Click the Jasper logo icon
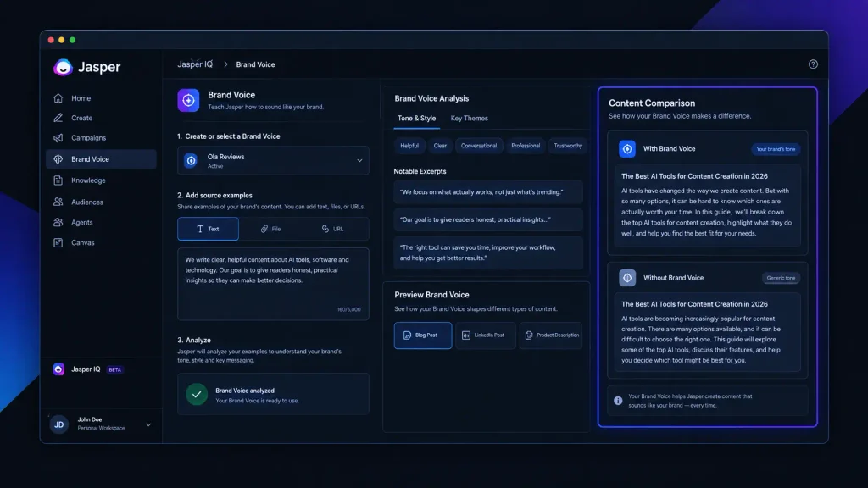This screenshot has height=488, width=868. (x=63, y=67)
